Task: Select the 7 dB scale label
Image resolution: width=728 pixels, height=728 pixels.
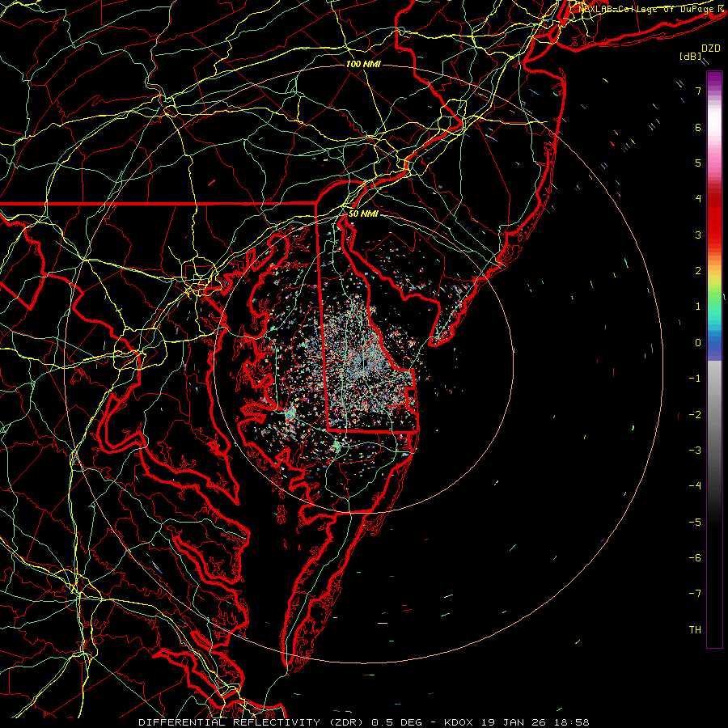Action: click(x=698, y=91)
